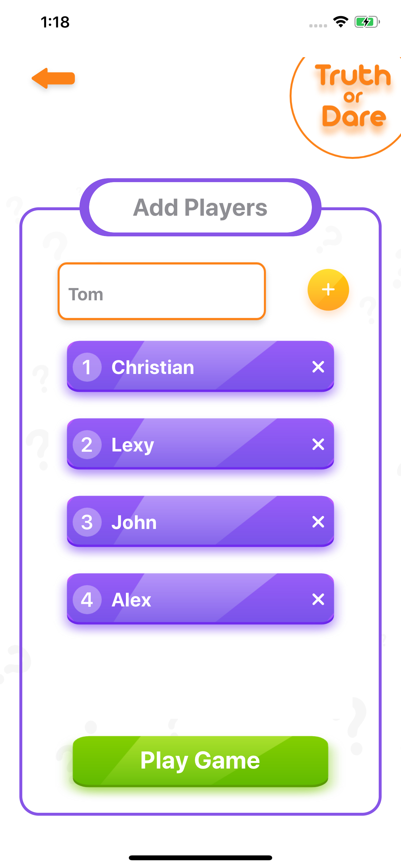Tap the number 1 badge beside Christian

(87, 367)
